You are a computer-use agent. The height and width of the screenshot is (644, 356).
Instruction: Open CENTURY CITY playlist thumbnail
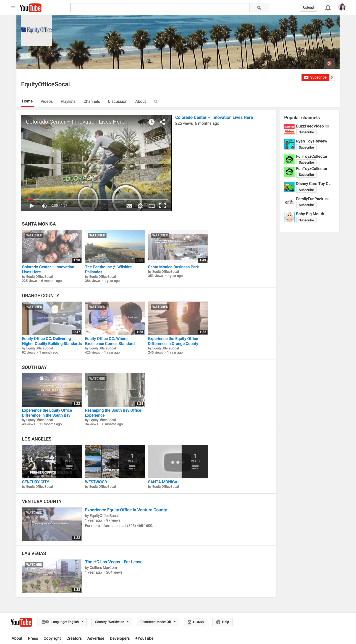52,462
